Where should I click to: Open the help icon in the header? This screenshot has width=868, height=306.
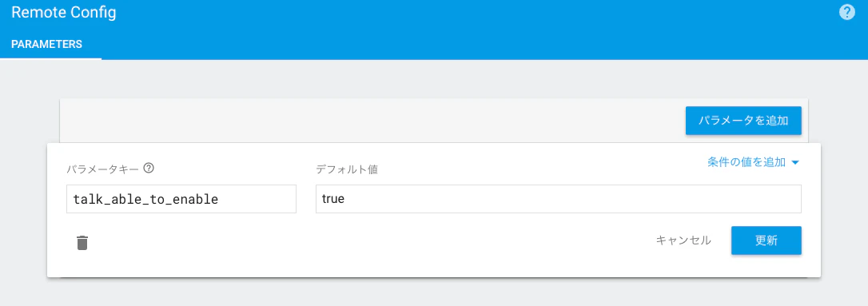pyautogui.click(x=847, y=12)
